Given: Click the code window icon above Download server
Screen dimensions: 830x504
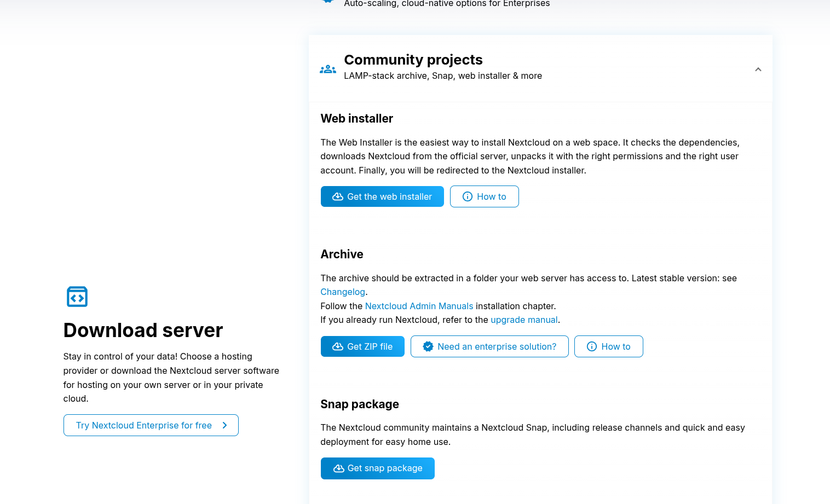Looking at the screenshot, I should pos(77,297).
